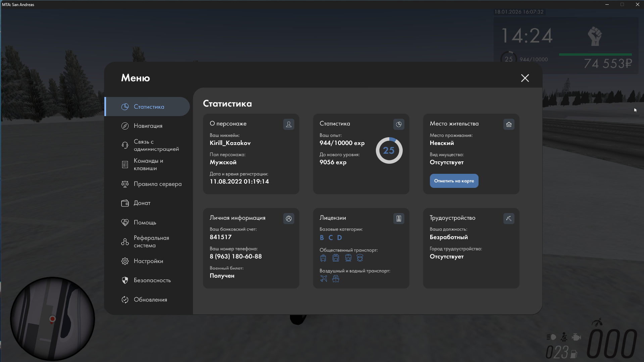Open the Настройки settings section
Viewport: 644px width, 362px height.
(148, 261)
